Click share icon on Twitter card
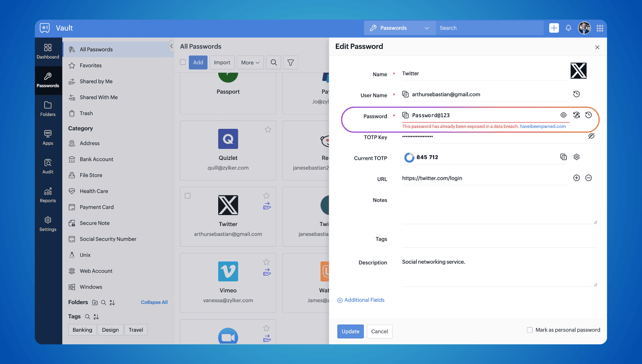The height and width of the screenshot is (364, 642). (x=267, y=206)
